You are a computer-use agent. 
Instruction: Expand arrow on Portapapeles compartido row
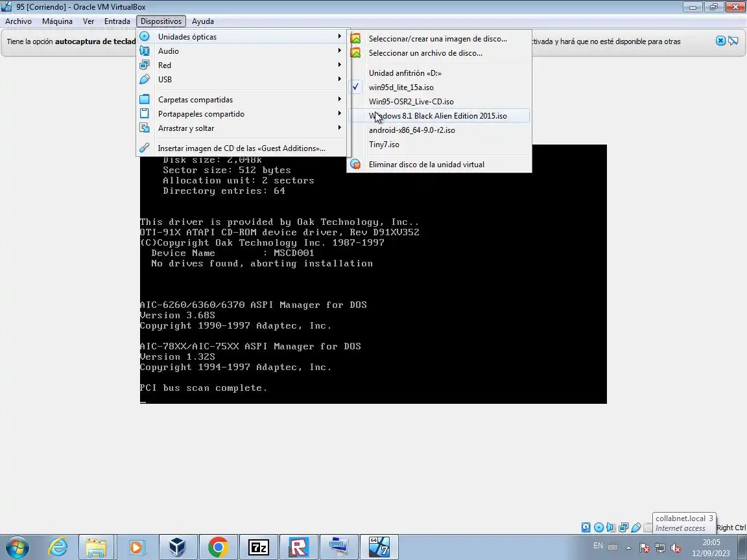[340, 113]
